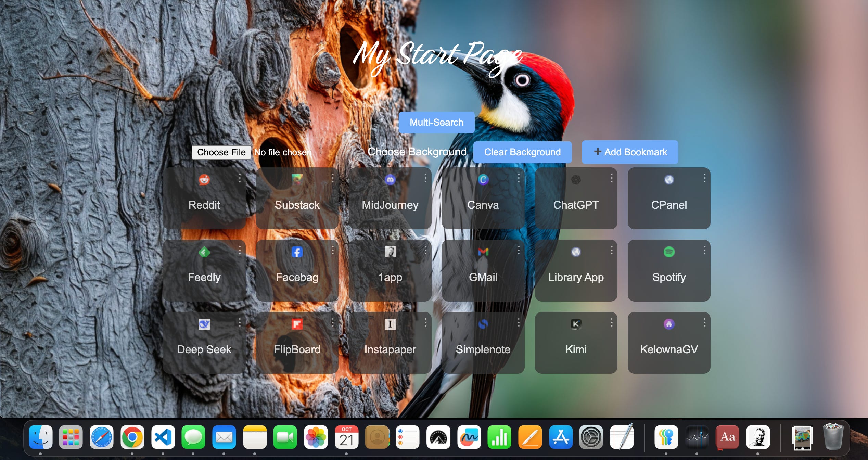Click the FlipBoard bookmark icon
The image size is (868, 460).
click(x=297, y=324)
